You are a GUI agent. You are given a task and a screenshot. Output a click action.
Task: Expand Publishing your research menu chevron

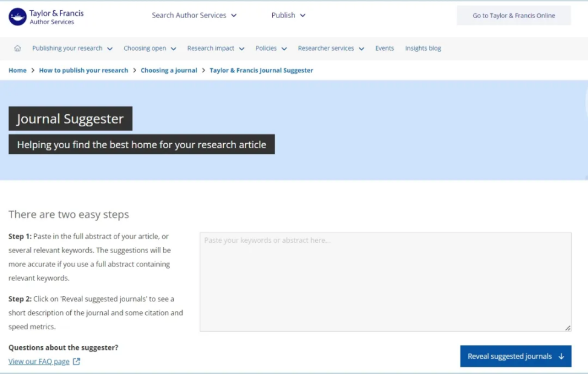[110, 49]
